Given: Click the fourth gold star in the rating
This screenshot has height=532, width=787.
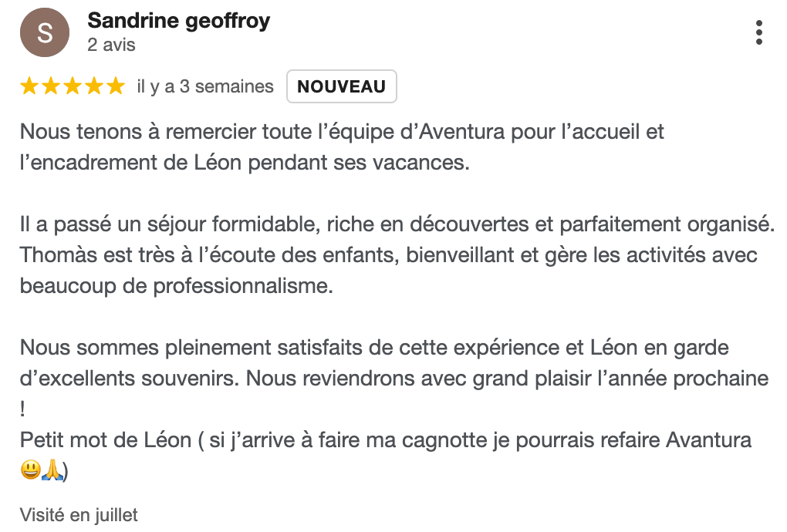Looking at the screenshot, I should (94, 86).
